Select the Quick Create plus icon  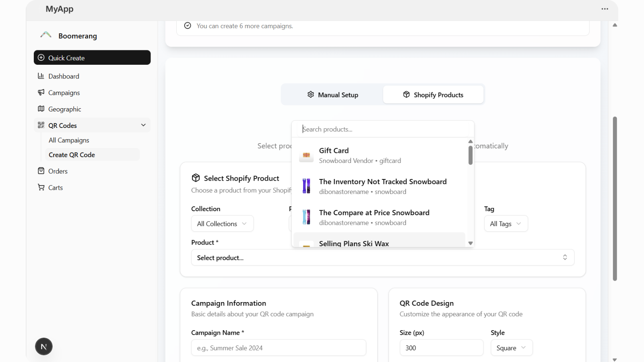pos(41,58)
